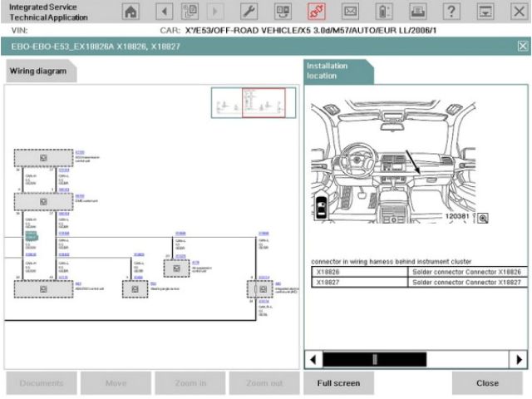Close the EBO document header panel
The image size is (532, 399).
tap(522, 47)
